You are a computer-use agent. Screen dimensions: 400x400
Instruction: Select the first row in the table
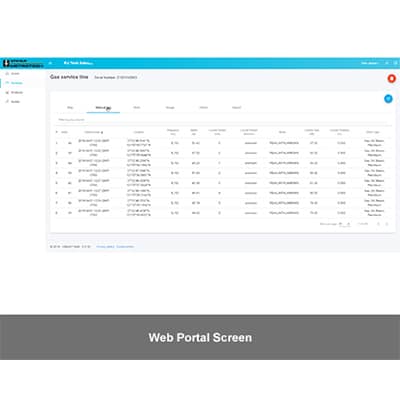[223, 143]
